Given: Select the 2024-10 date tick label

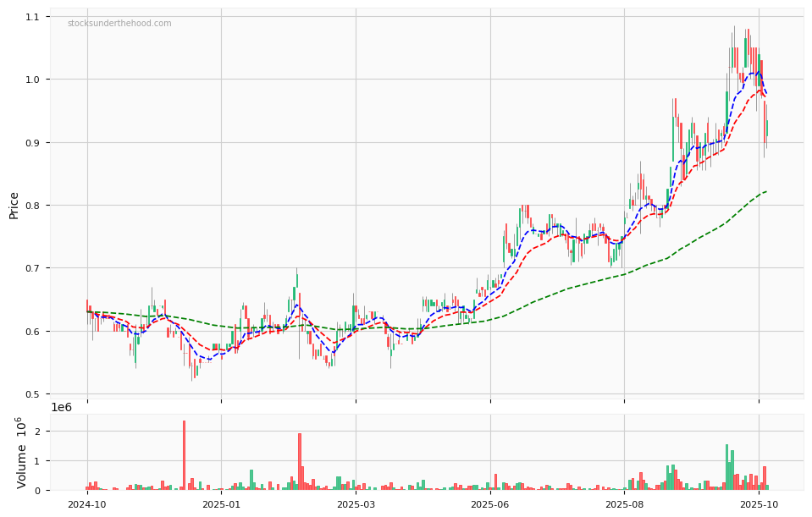Looking at the screenshot, I should pyautogui.click(x=86, y=504).
